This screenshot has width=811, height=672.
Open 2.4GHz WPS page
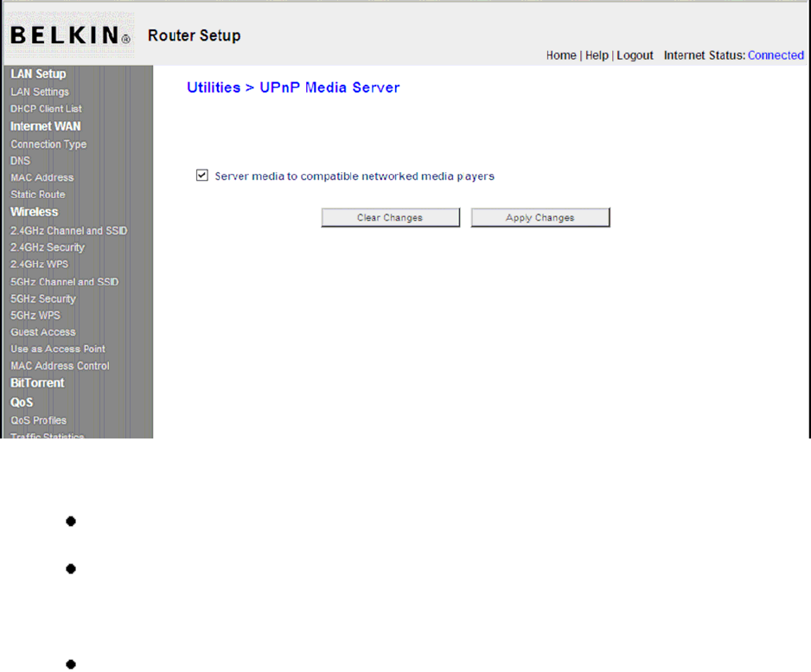(x=39, y=265)
